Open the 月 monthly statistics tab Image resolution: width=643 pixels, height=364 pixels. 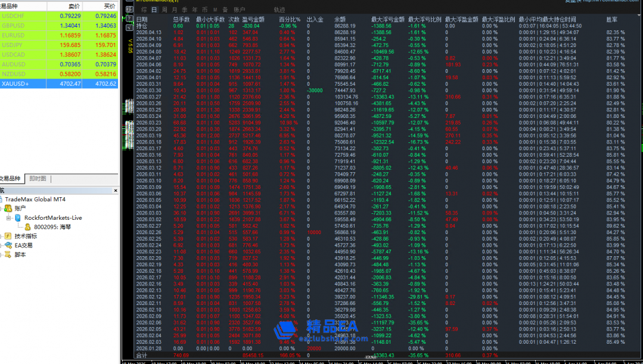(174, 10)
